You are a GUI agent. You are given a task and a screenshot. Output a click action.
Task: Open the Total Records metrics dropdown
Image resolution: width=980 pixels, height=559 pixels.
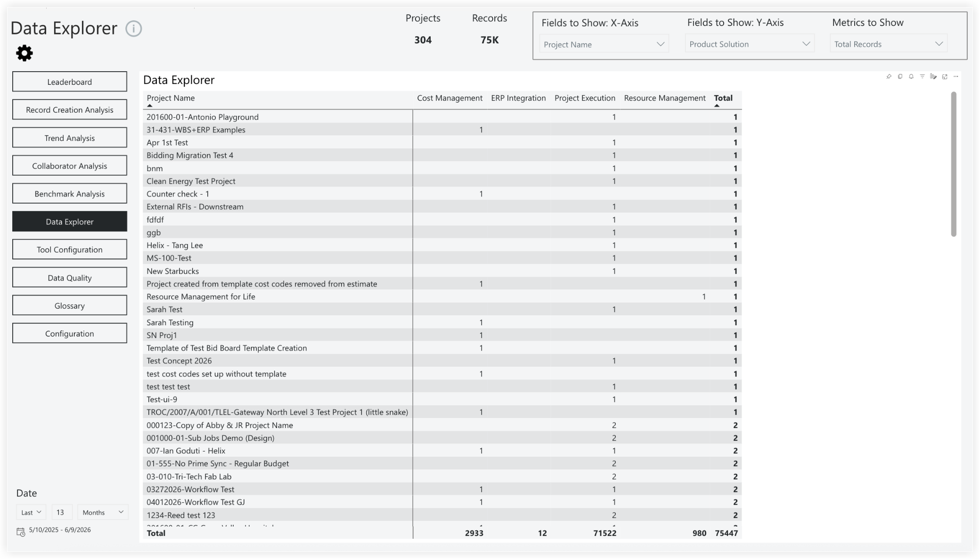tap(889, 44)
